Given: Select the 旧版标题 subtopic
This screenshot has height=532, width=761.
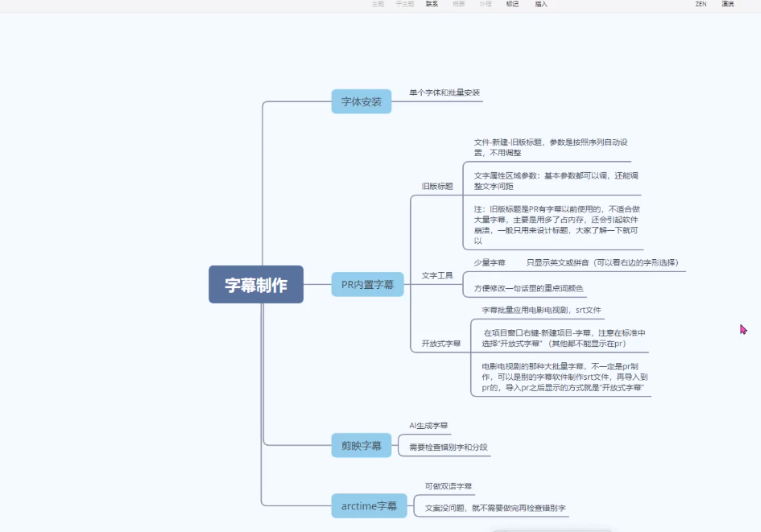Looking at the screenshot, I should click(437, 186).
